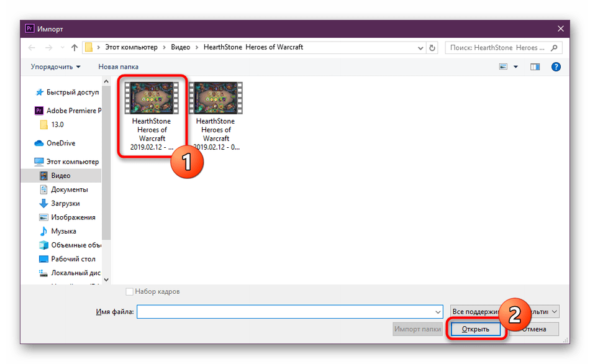The width and height of the screenshot is (590, 364).
Task: Select the Adobe Premiere Pro sidebar icon
Action: [39, 111]
